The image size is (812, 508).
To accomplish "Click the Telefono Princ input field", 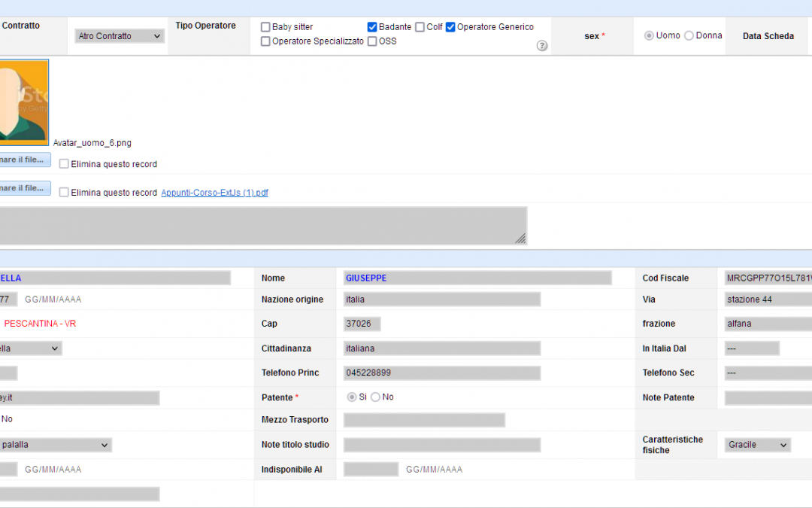I will 441,373.
